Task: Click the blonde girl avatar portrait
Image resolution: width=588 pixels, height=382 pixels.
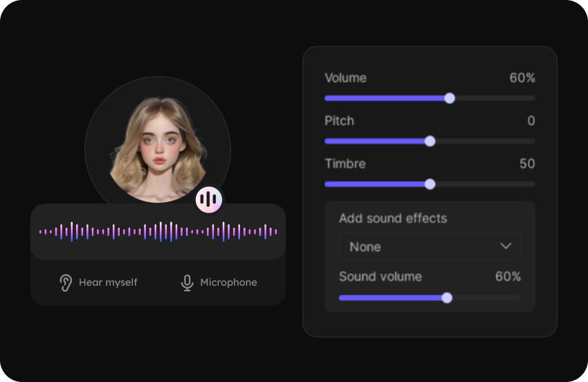Action: (x=158, y=149)
